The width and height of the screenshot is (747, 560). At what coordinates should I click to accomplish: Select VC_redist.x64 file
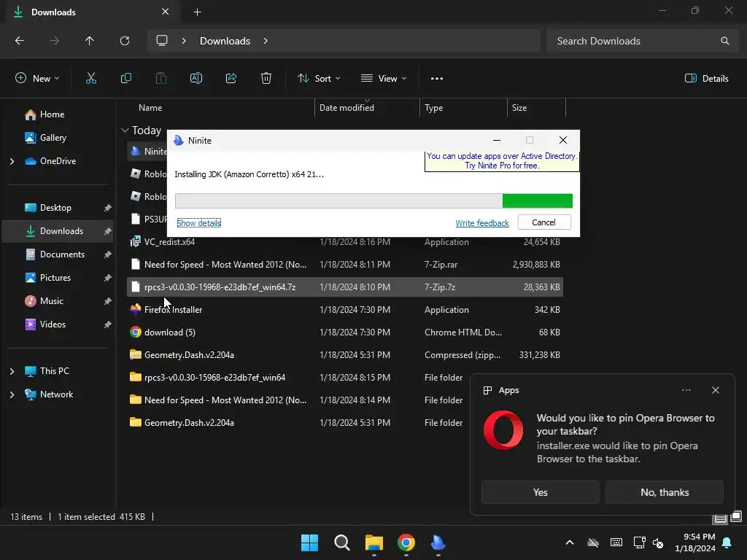point(345,242)
